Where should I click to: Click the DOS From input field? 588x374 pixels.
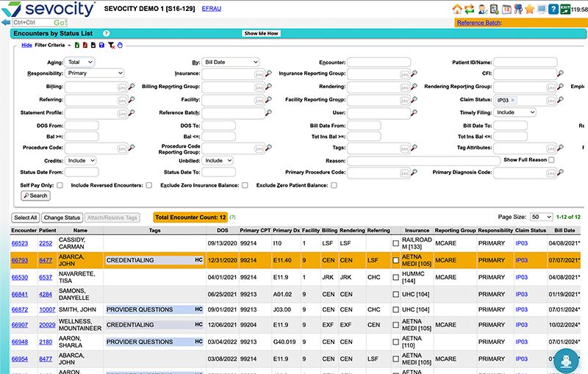tap(82, 126)
